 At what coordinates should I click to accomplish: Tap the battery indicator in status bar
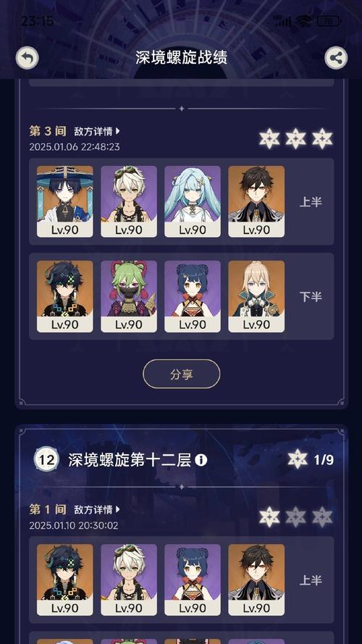point(328,21)
